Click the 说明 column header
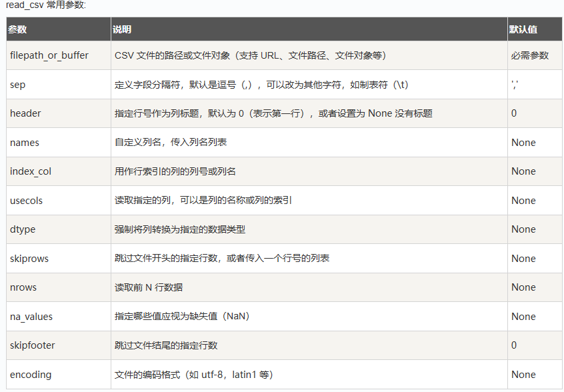This screenshot has width=564, height=392. (122, 30)
